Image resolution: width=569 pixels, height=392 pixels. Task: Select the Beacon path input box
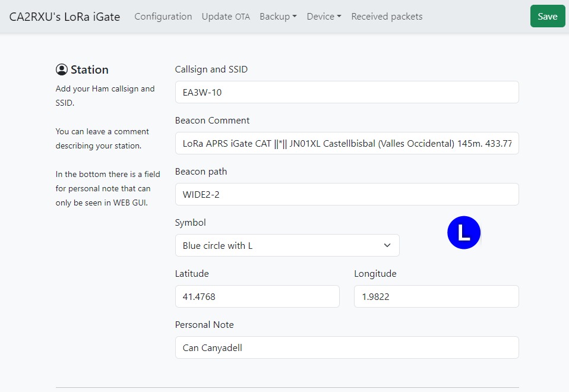click(346, 194)
